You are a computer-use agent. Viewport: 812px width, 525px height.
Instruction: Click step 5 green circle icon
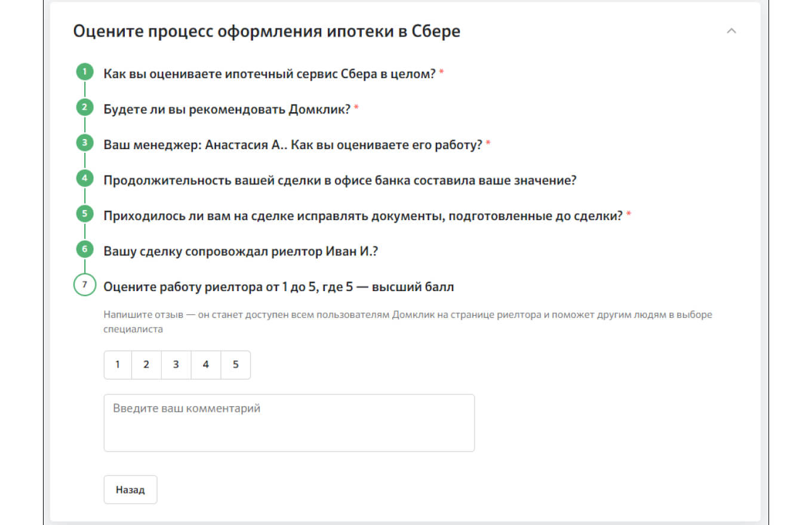point(85,214)
